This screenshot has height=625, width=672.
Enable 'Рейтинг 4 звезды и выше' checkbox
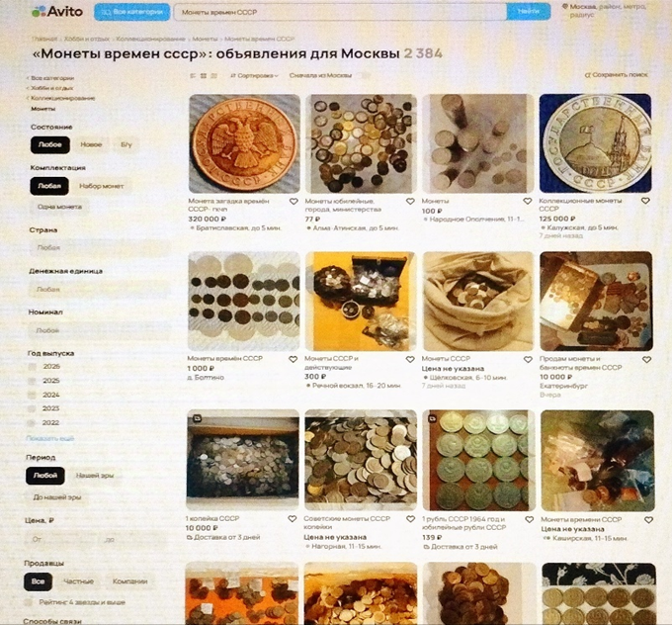point(29,602)
